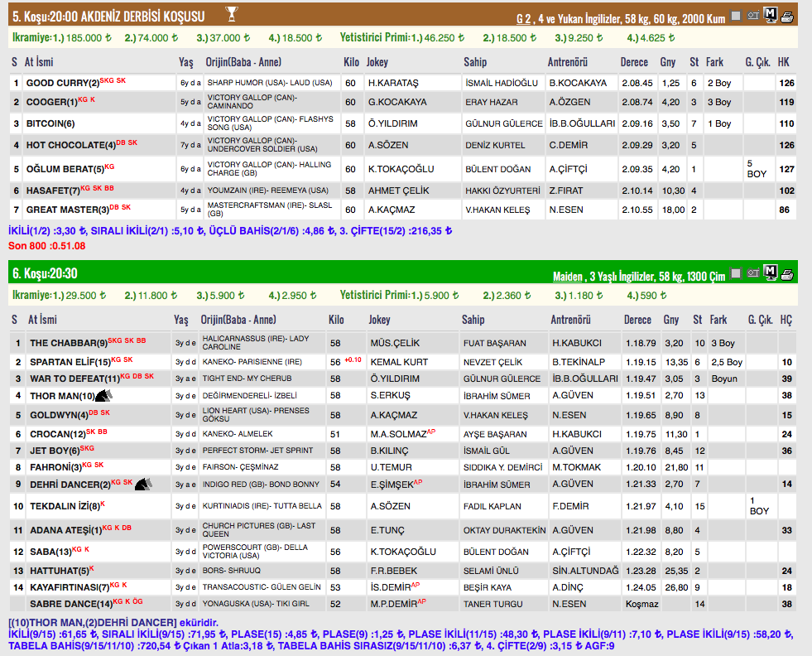Click the trophy icon beside Akdeniz Derbisi Koşusu
This screenshot has height=656, width=812.
click(x=232, y=13)
